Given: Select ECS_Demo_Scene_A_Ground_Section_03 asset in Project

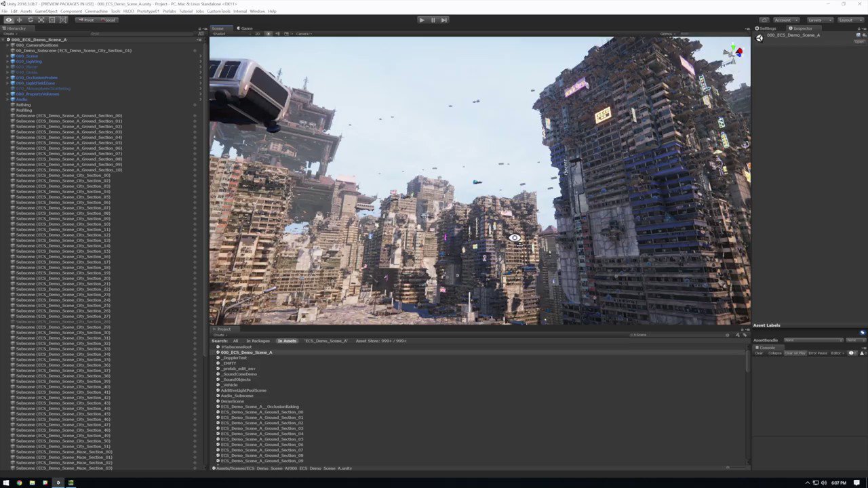Looking at the screenshot, I should (x=262, y=428).
